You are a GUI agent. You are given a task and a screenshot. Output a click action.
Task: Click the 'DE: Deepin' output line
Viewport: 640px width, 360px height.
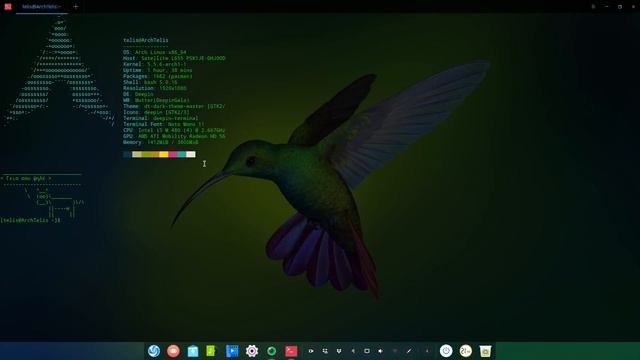[138, 94]
